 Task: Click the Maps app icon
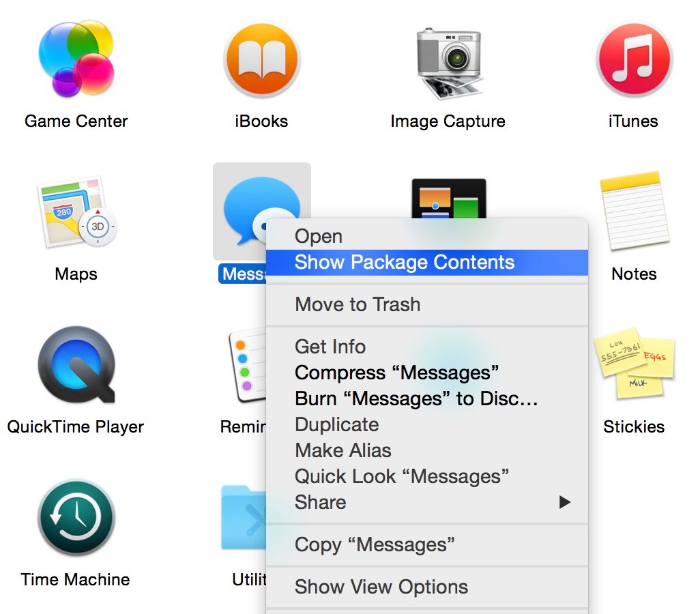(76, 212)
